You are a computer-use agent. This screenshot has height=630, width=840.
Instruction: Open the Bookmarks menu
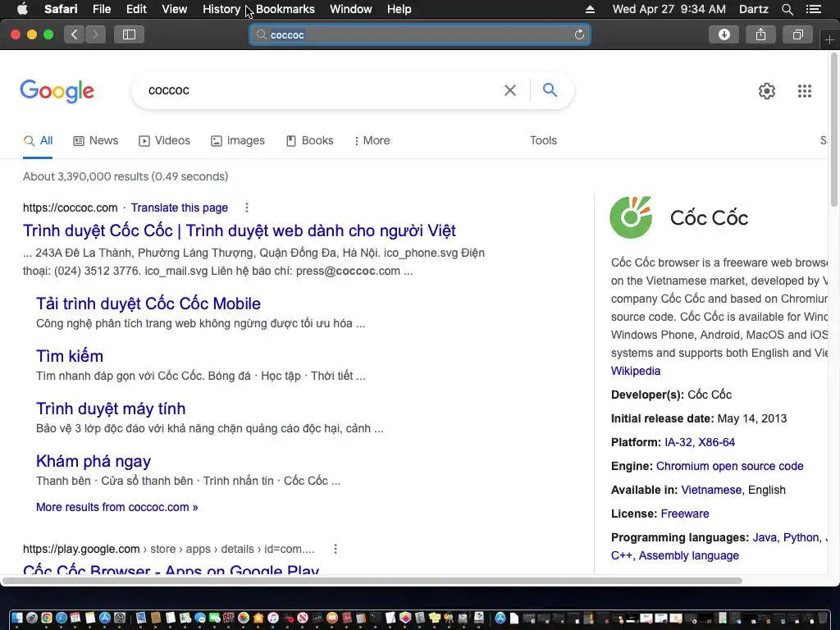coord(285,9)
